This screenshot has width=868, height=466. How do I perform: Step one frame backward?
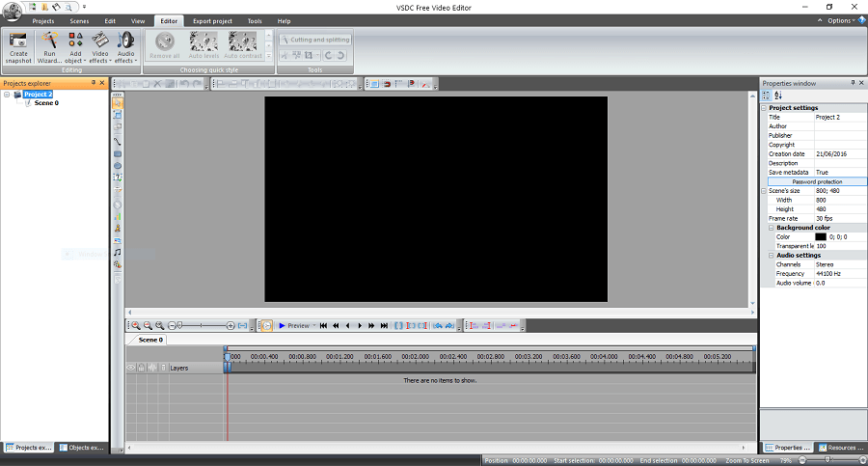(x=347, y=326)
